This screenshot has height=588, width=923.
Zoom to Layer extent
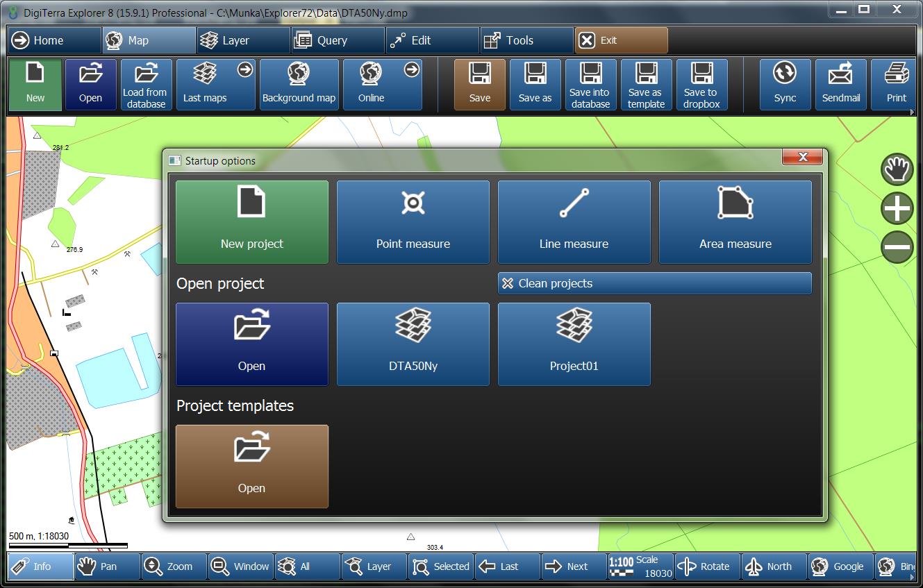pyautogui.click(x=374, y=566)
